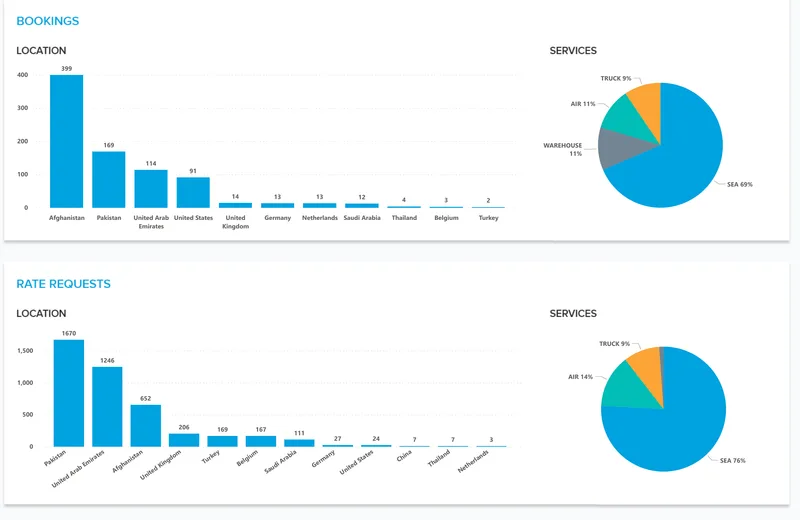
Task: Click the RATE REQUESTS section heading
Action: pos(63,284)
